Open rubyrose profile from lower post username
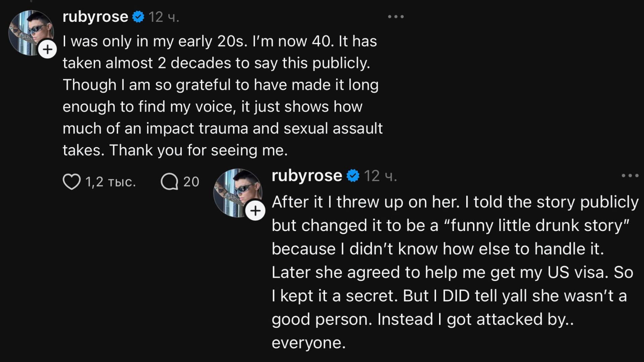 (307, 176)
